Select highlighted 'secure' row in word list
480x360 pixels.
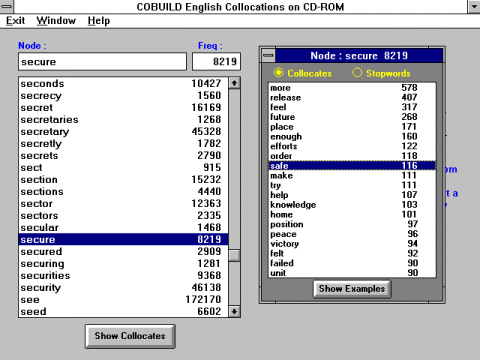(123, 239)
